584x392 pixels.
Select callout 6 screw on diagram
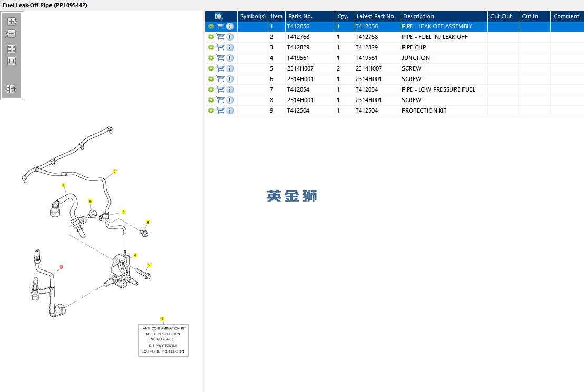point(148,222)
